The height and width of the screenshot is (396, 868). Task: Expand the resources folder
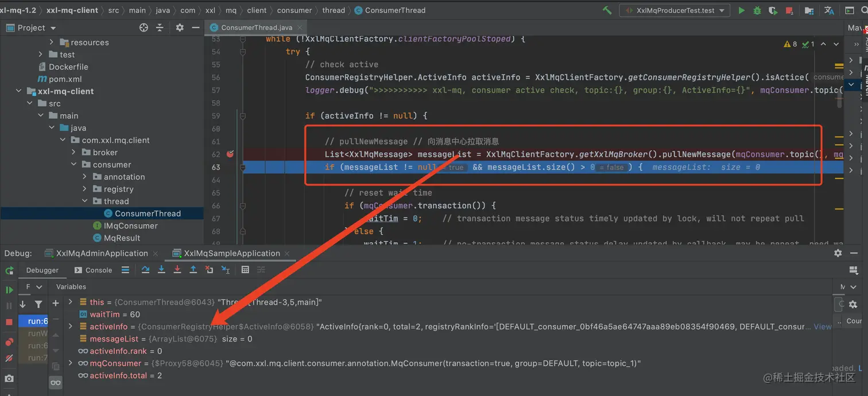[x=51, y=42]
